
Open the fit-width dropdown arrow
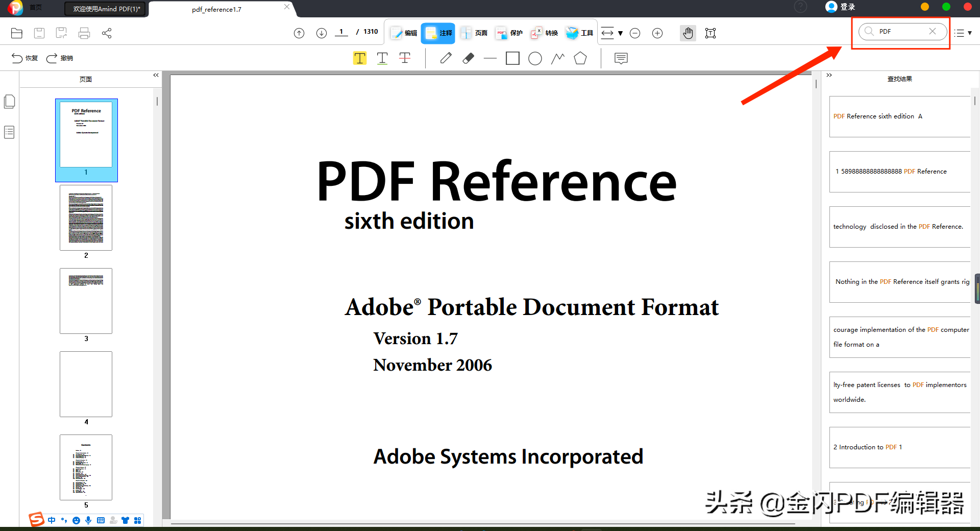[621, 33]
